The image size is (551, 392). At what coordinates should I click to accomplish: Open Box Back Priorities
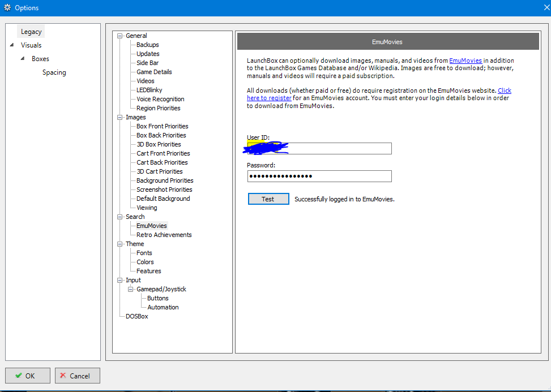point(161,135)
